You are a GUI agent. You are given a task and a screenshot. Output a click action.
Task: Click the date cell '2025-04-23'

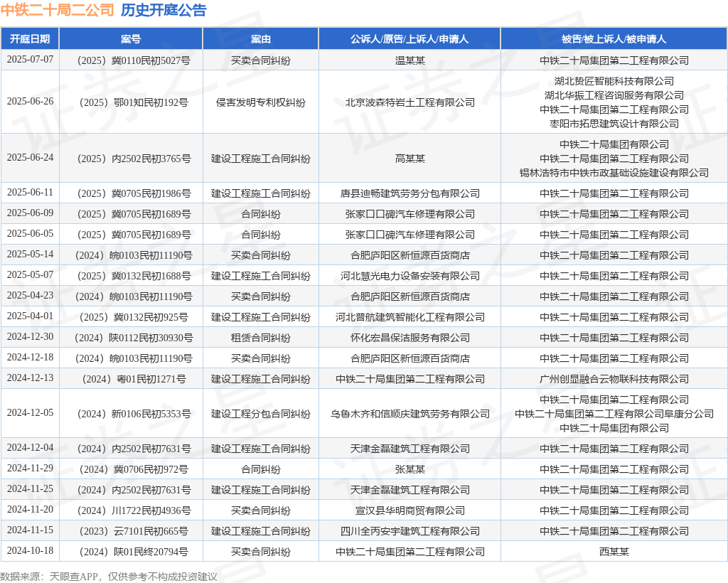pyautogui.click(x=30, y=295)
